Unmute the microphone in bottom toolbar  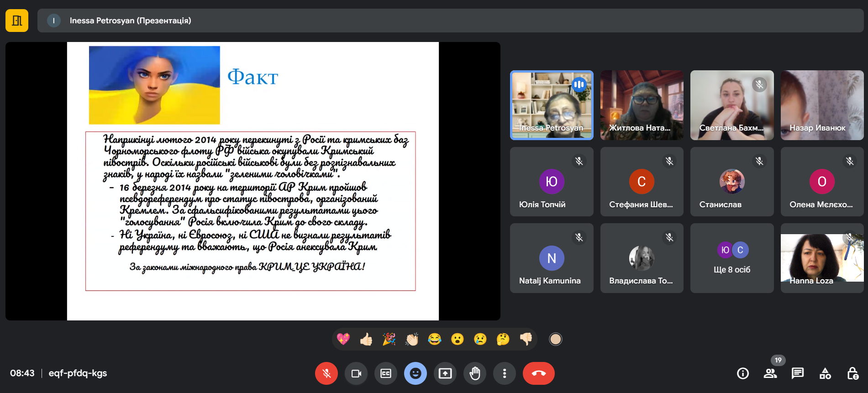[326, 373]
